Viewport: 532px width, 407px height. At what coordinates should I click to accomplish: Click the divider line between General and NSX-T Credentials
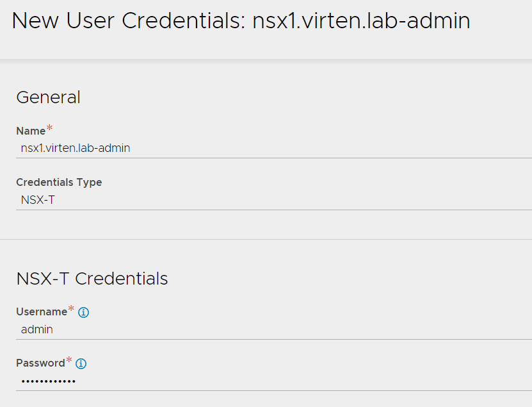266,239
